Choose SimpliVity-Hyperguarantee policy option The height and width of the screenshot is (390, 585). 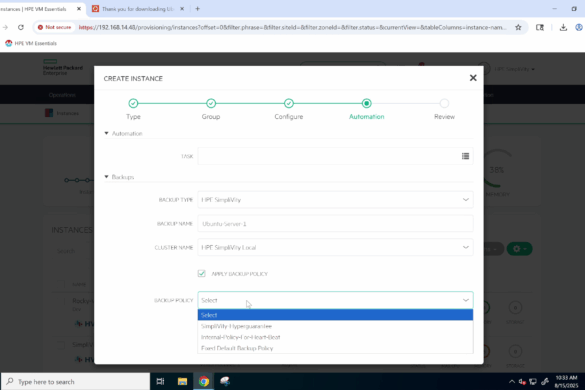point(335,326)
